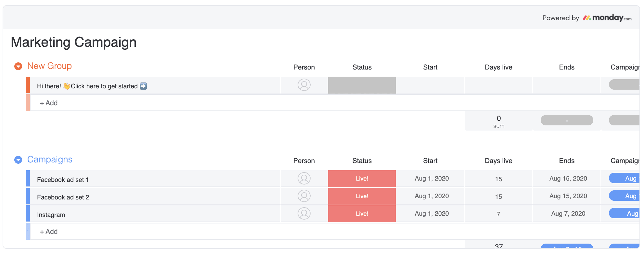644x254 pixels.
Task: Click the Person column header in Campaigns
Action: (304, 161)
